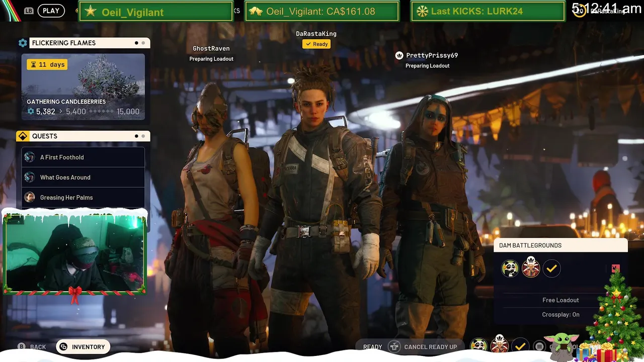
Task: Click DaRastaKing's yellow Ready badge
Action: coord(316,44)
